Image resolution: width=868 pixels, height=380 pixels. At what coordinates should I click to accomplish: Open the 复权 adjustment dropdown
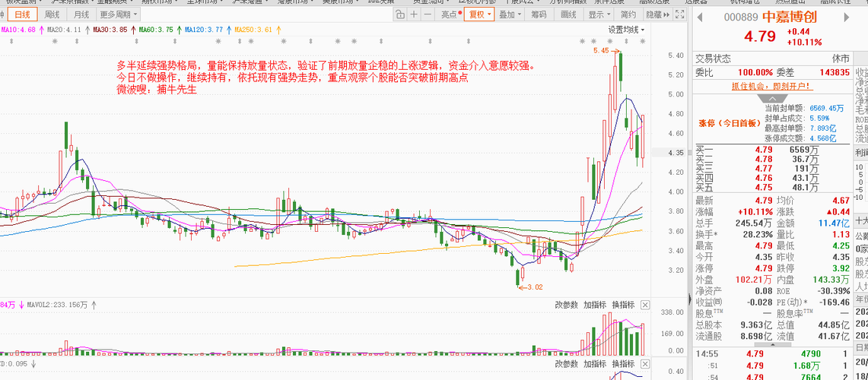coord(479,15)
